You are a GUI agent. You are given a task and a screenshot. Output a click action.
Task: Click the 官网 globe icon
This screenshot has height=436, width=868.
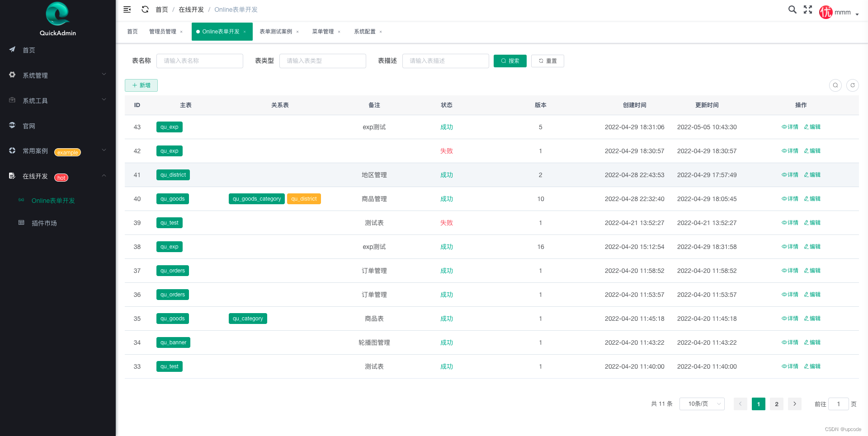12,126
